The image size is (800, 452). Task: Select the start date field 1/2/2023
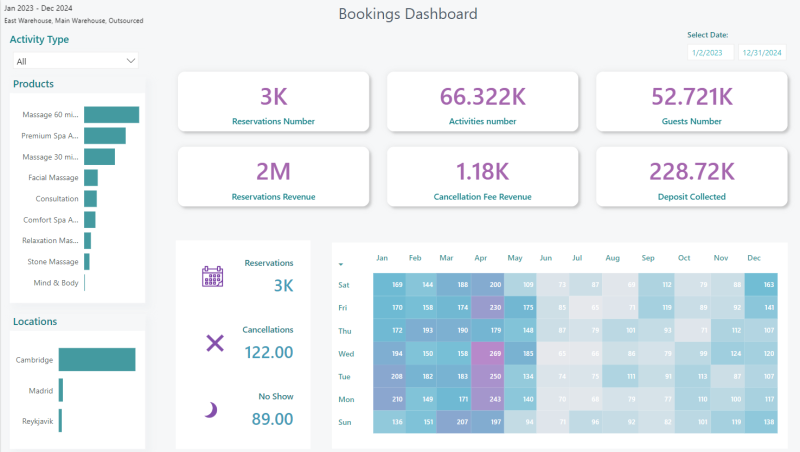(710, 53)
